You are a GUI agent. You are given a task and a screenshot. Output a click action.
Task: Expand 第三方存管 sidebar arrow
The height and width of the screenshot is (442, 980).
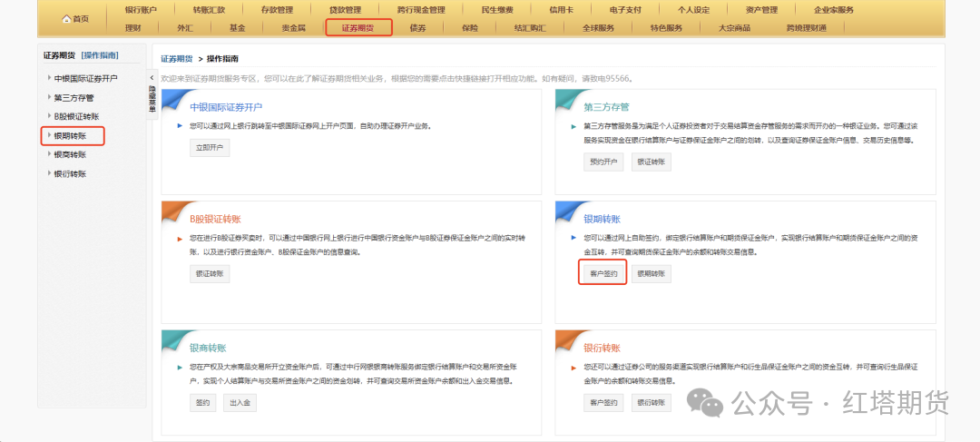point(49,97)
